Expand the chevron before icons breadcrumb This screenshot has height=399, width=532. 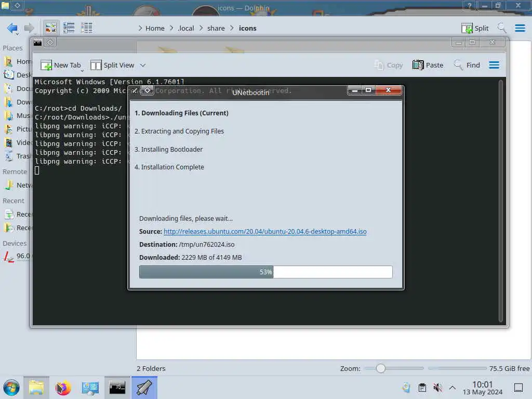pyautogui.click(x=232, y=28)
